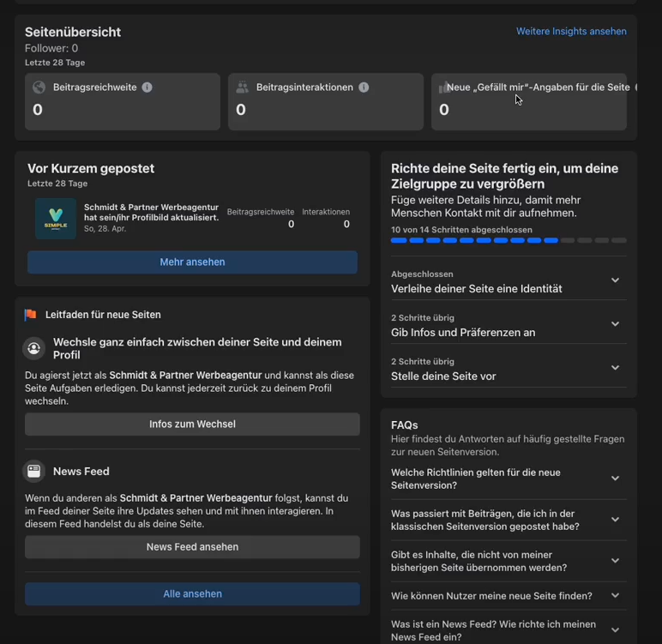Viewport: 662px width, 644px height.
Task: Click the profile switch circle icon
Action: (x=34, y=348)
